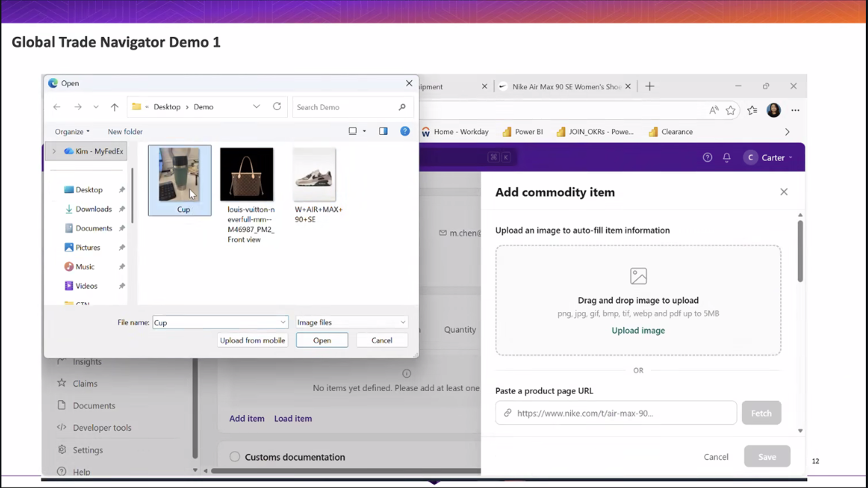Select the Customs documentation radio button

[235, 457]
